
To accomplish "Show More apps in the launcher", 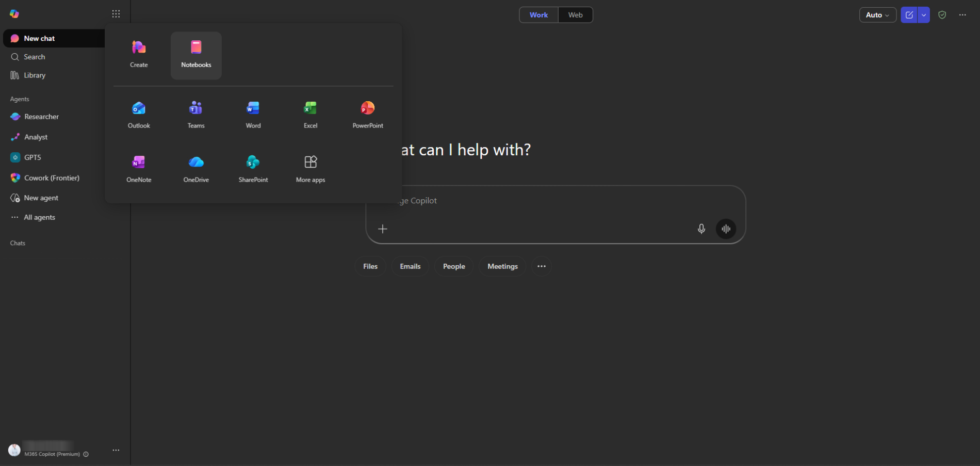I will tap(311, 169).
